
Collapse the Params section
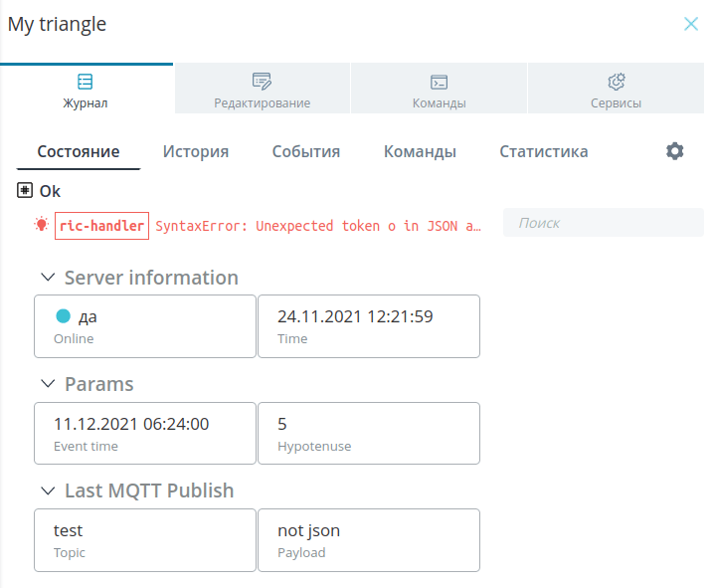[x=48, y=384]
